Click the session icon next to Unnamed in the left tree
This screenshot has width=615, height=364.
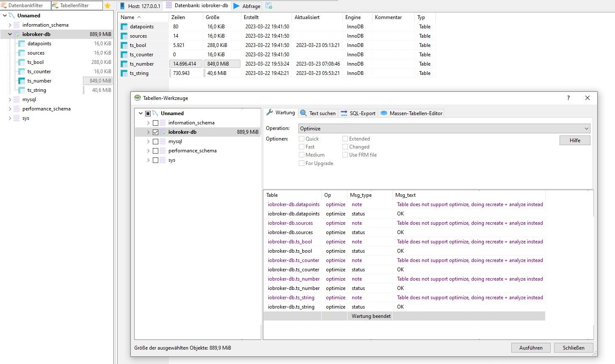point(12,16)
